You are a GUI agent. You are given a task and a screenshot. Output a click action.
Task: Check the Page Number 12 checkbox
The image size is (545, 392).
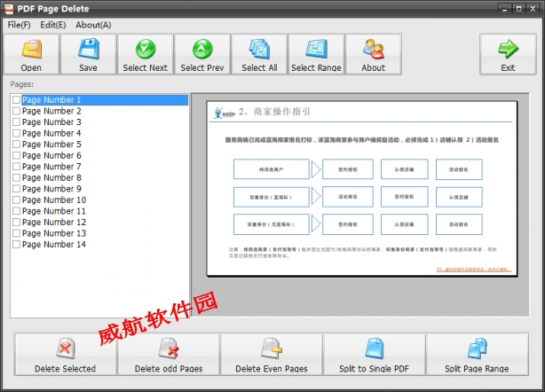[x=16, y=223]
